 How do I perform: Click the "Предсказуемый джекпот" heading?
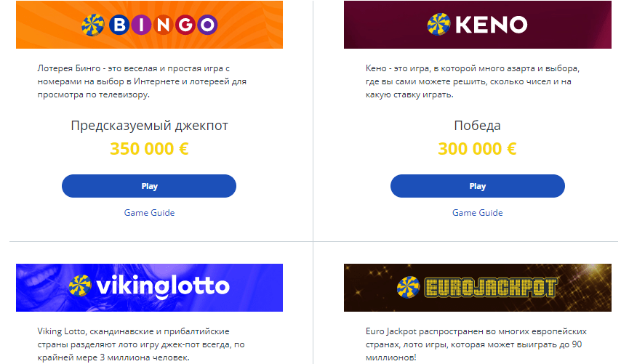click(149, 126)
